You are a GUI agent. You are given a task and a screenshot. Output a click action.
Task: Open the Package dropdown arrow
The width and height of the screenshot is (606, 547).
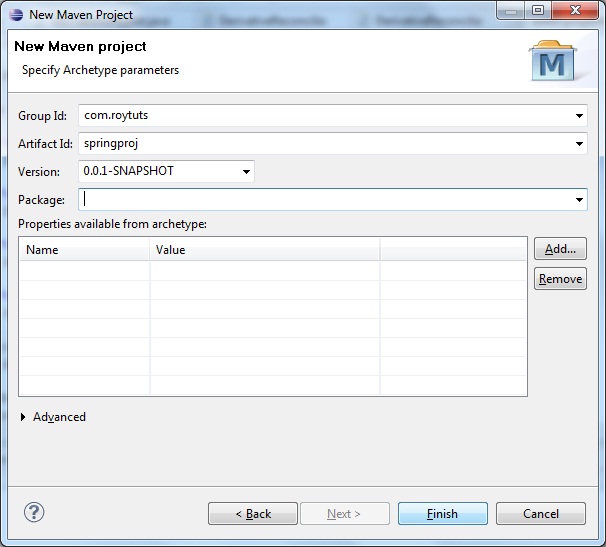tap(579, 200)
